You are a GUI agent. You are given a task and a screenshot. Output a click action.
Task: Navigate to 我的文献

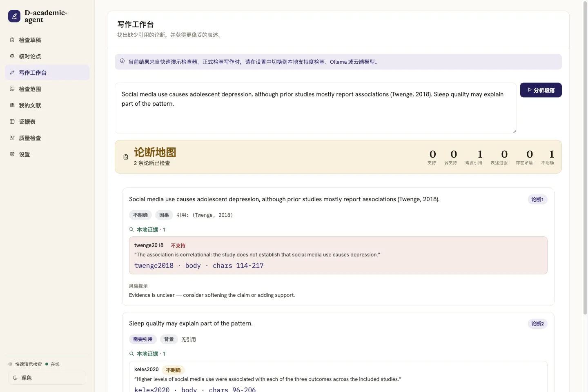pos(47,105)
